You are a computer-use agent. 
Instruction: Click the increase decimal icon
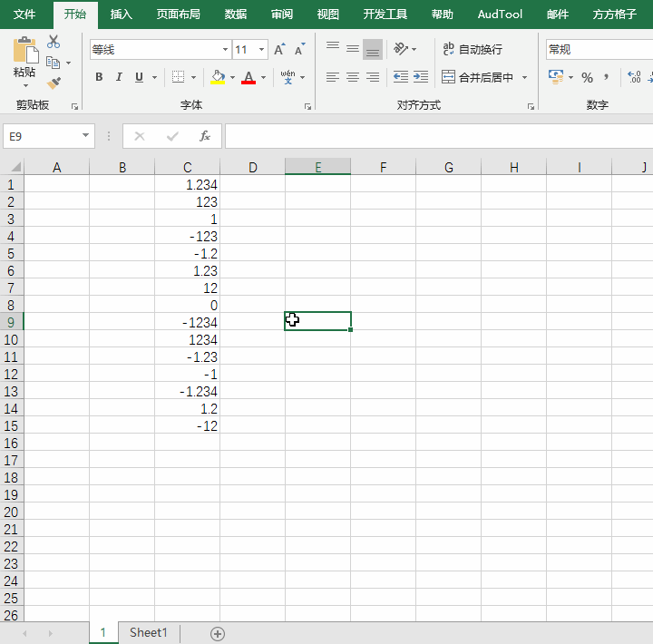click(634, 77)
